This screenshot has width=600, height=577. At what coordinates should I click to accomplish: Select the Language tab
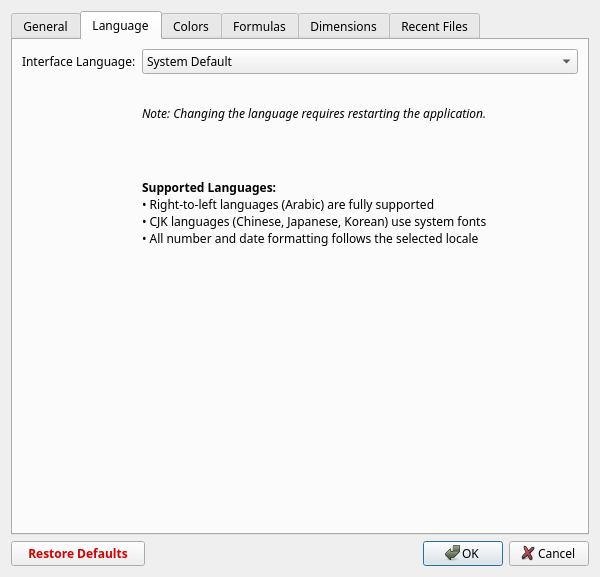120,26
